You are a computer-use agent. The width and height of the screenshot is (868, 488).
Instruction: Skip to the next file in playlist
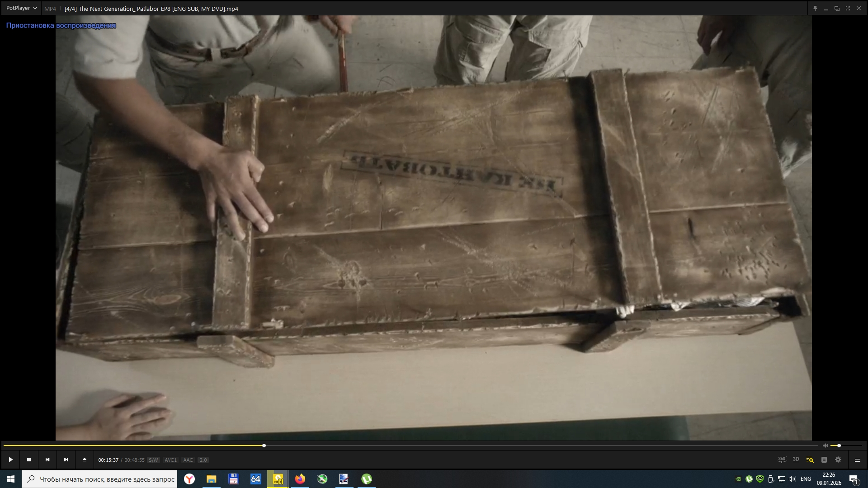tap(66, 460)
